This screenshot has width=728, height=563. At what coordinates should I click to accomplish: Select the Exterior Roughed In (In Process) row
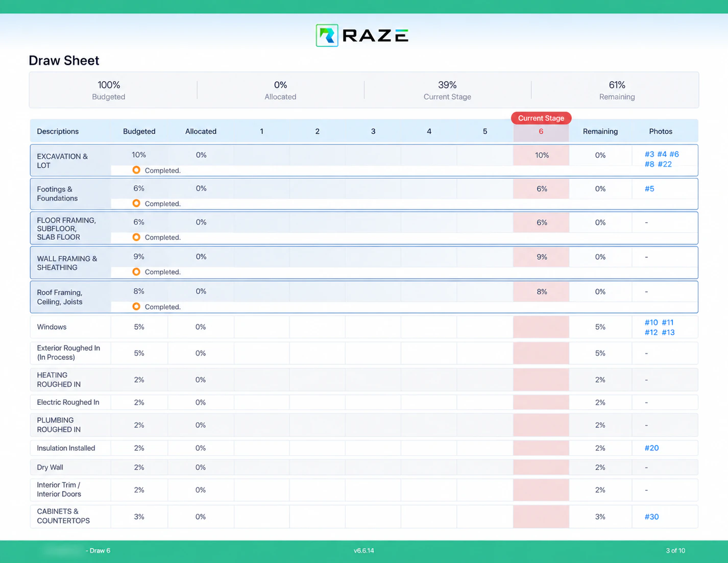pos(364,353)
